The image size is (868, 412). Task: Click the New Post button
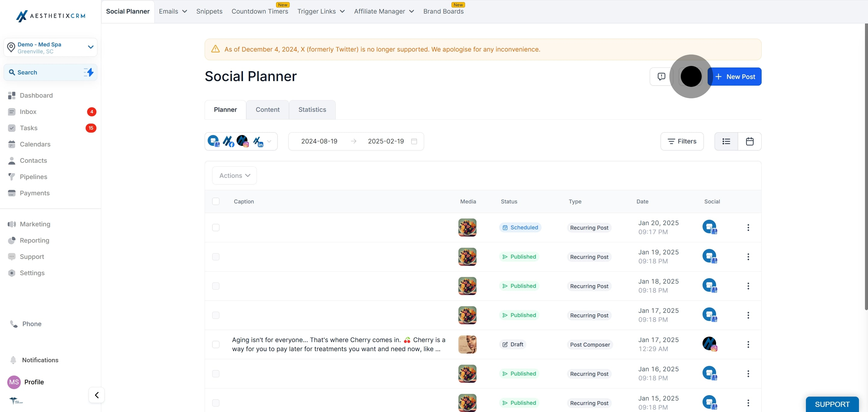735,77
